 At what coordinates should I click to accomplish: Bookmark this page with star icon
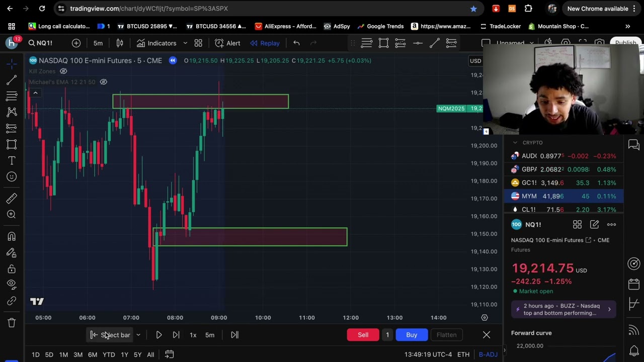[473, 9]
